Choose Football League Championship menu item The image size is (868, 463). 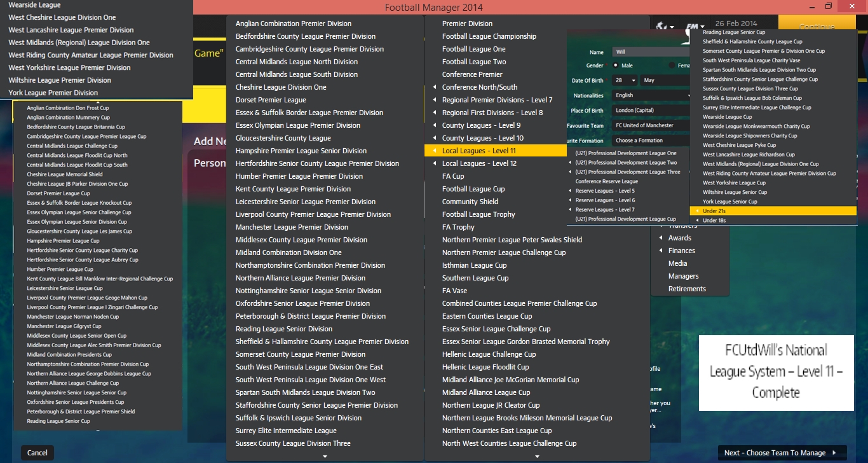click(x=489, y=36)
